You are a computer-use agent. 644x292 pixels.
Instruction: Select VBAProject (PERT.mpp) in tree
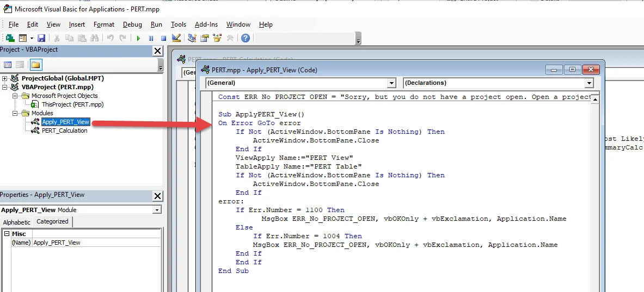(x=58, y=87)
